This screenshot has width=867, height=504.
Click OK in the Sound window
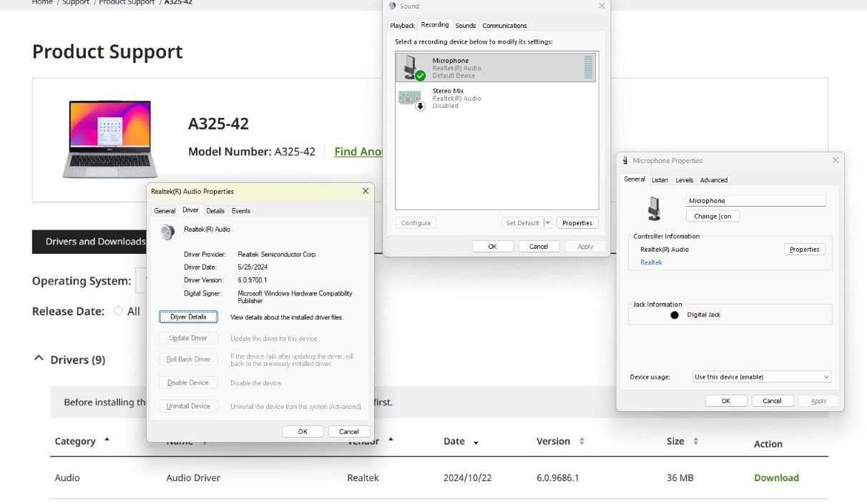pos(492,246)
